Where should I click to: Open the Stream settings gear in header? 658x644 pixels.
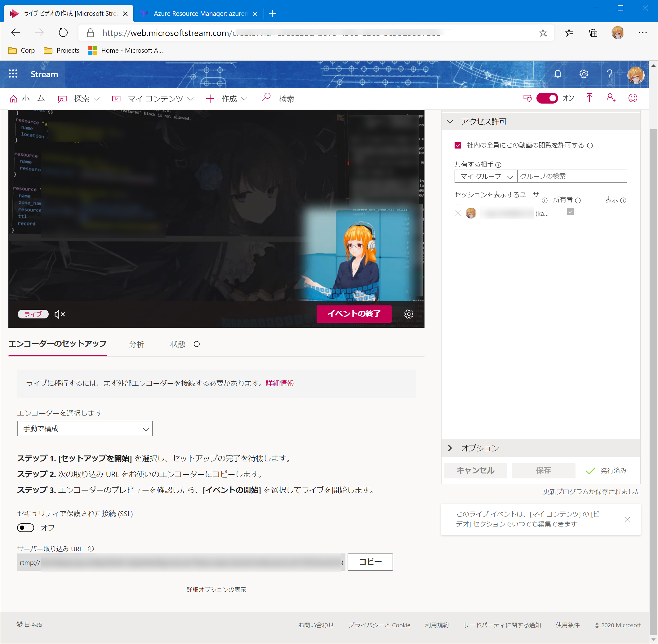point(584,74)
